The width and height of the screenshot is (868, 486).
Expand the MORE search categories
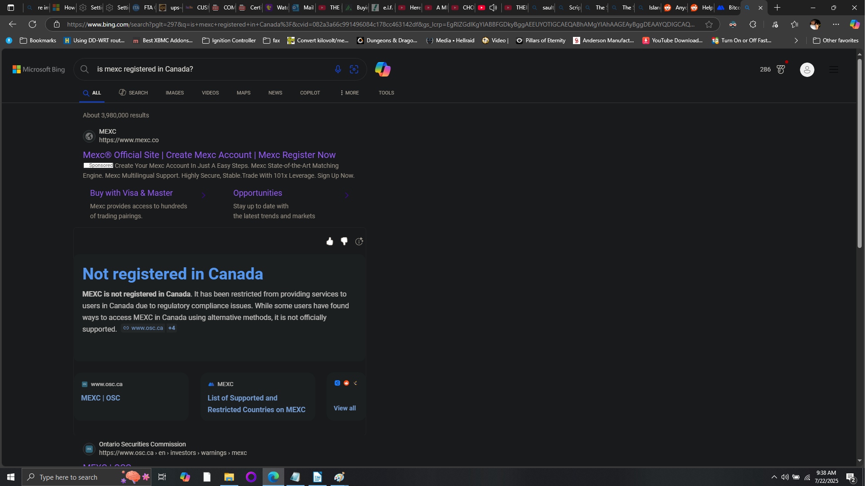350,93
